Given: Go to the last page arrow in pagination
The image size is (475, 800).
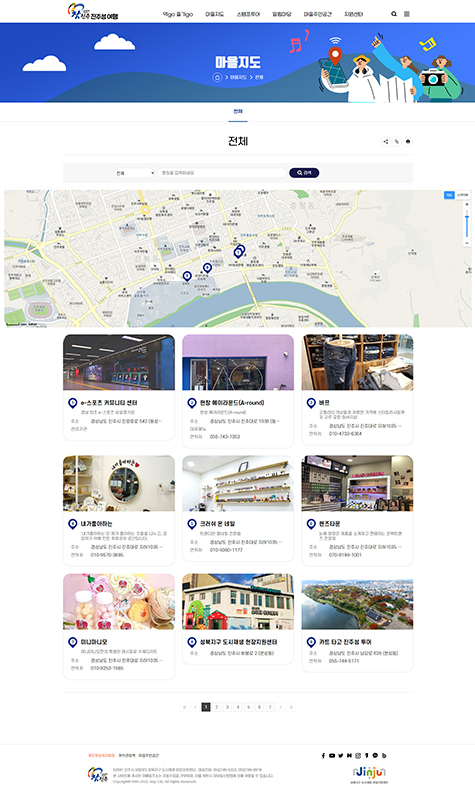Looking at the screenshot, I should [x=291, y=707].
